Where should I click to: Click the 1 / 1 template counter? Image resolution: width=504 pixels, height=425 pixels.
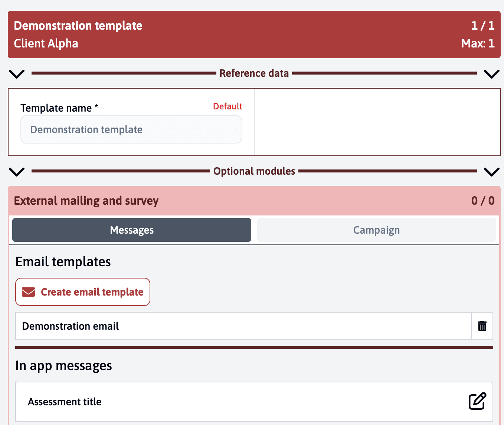point(482,26)
